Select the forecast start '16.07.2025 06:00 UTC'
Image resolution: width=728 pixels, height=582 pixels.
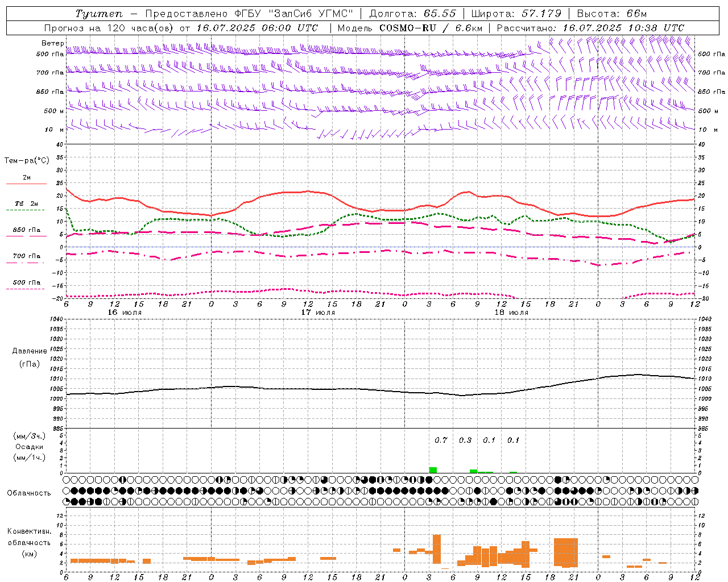click(257, 28)
